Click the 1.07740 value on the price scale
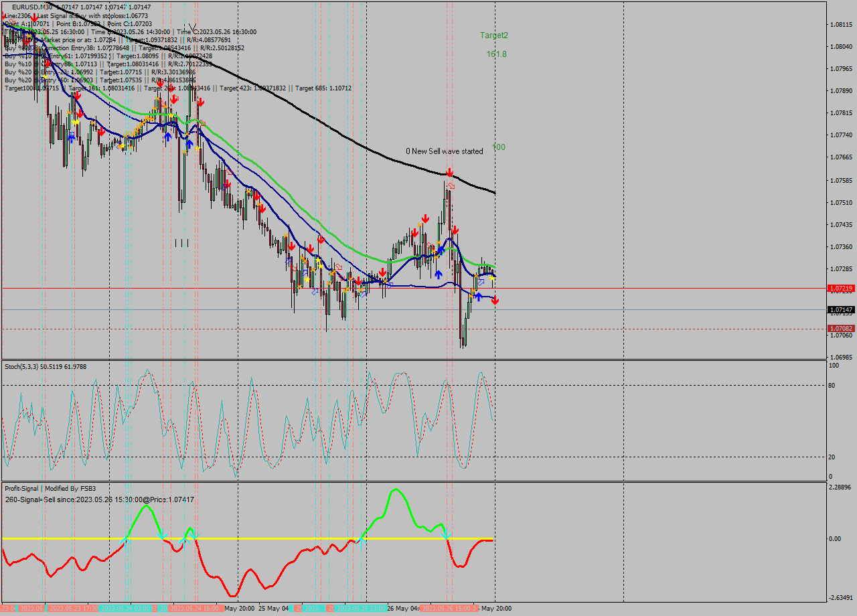This screenshot has width=857, height=616. coord(842,135)
